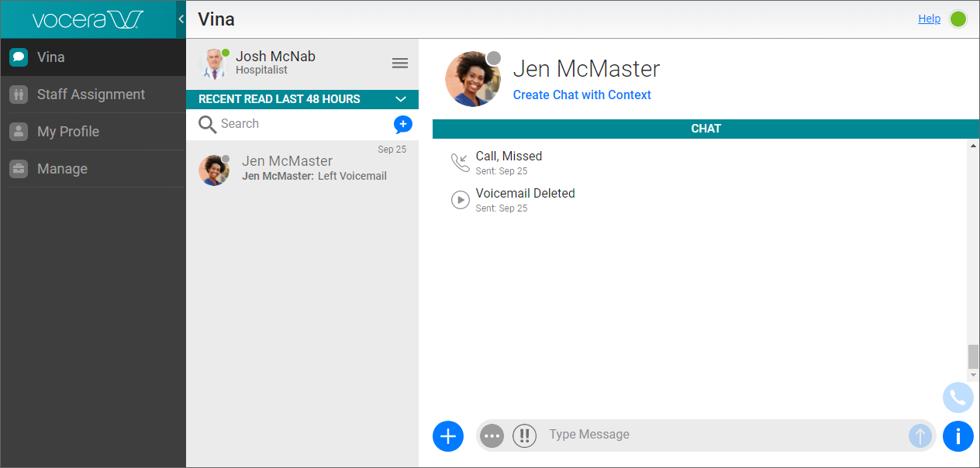Open the Staff Assignment menu item
This screenshot has width=980, height=468.
tap(91, 95)
